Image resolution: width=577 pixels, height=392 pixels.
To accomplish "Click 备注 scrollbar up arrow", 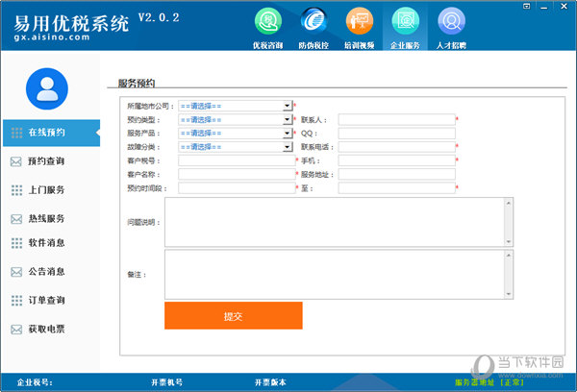I will 509,256.
